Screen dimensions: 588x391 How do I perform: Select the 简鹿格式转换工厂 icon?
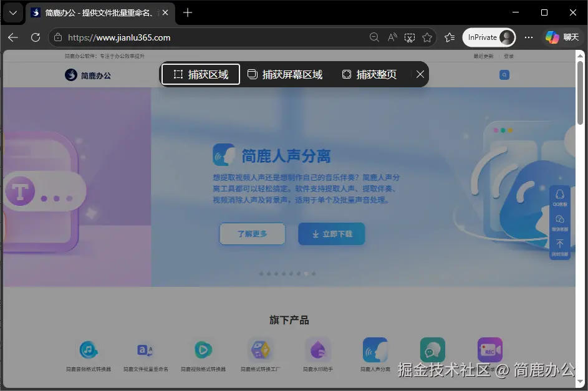coord(260,349)
